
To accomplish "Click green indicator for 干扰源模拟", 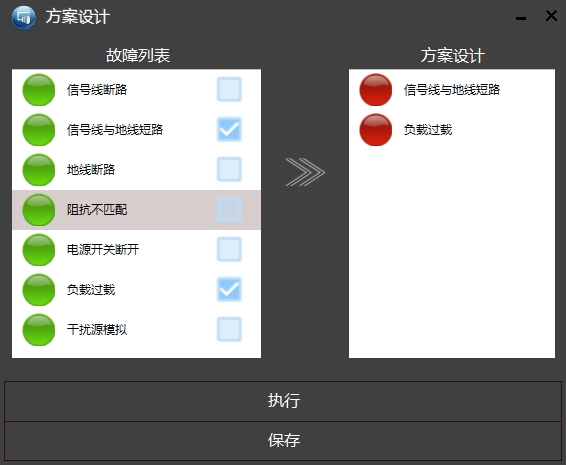I will pos(39,330).
